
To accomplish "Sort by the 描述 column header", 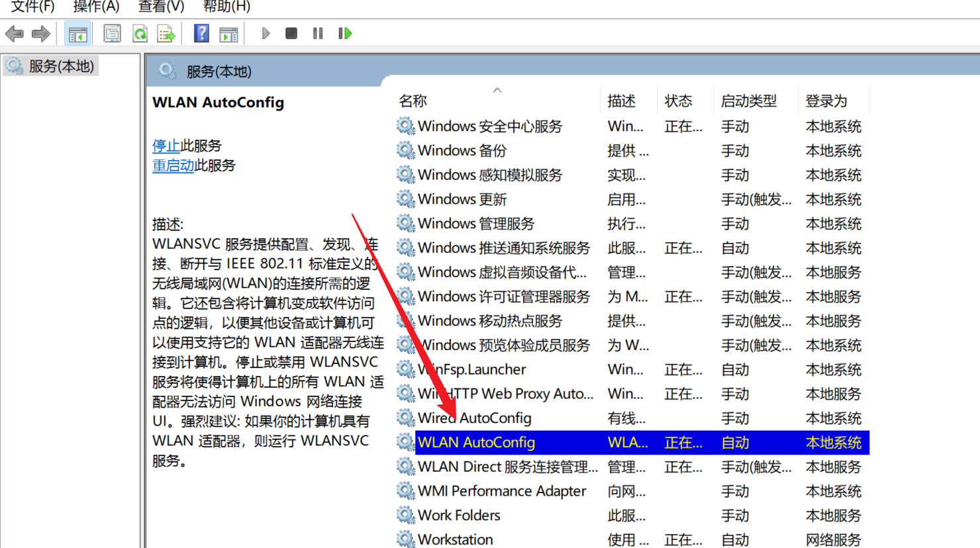I will [x=622, y=101].
